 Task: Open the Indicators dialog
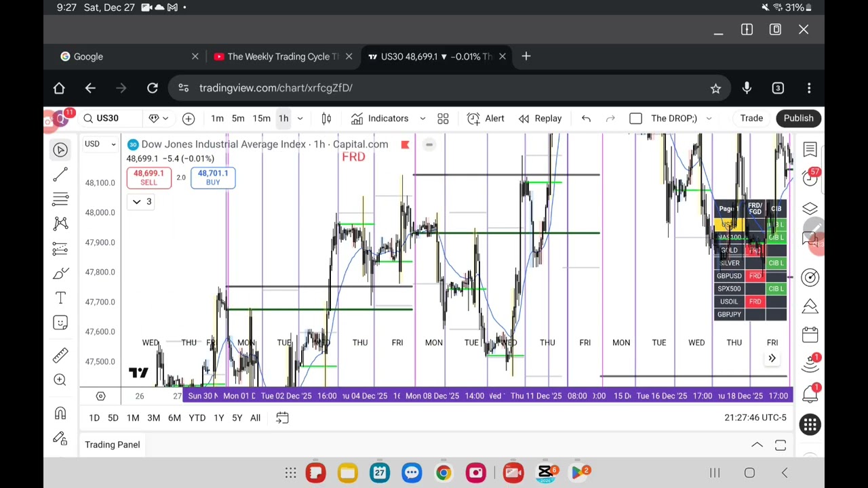click(x=380, y=119)
